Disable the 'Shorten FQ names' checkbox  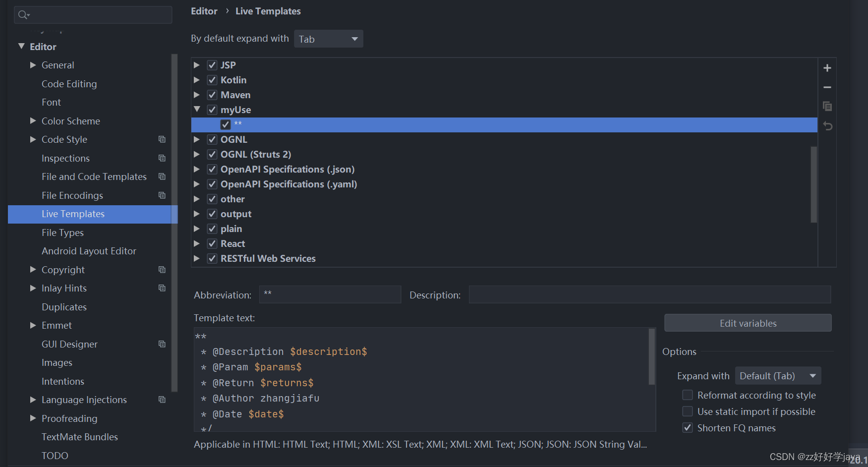coord(688,427)
